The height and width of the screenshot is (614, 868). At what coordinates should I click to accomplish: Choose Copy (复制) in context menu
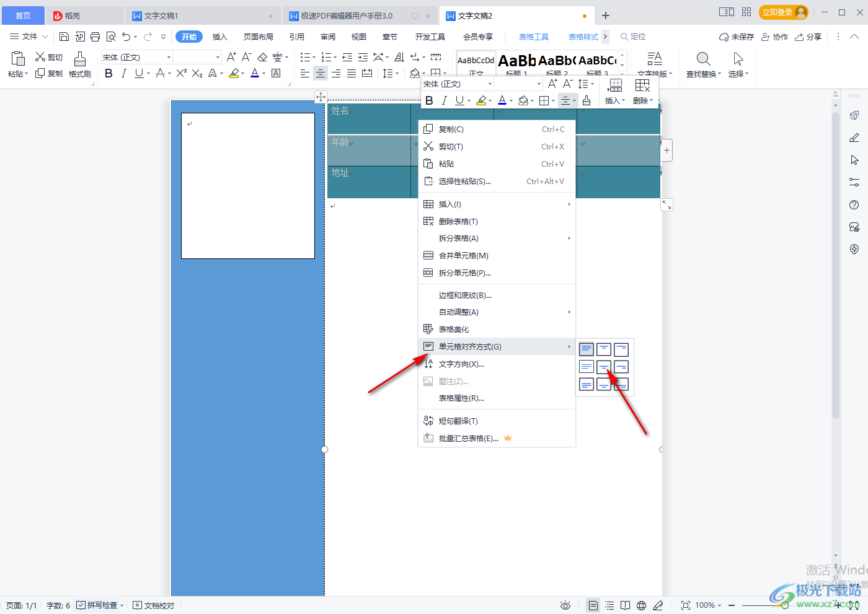click(497, 129)
